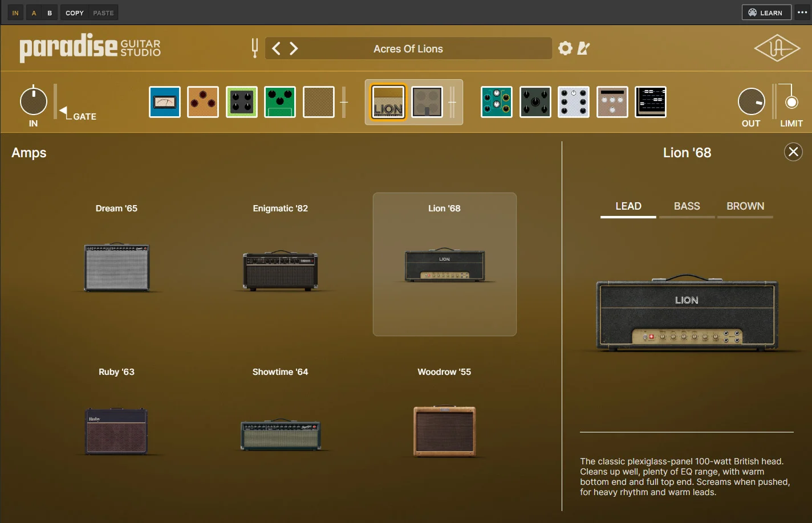This screenshot has height=523, width=812.
Task: Switch to the BASS channel tab
Action: pos(687,207)
